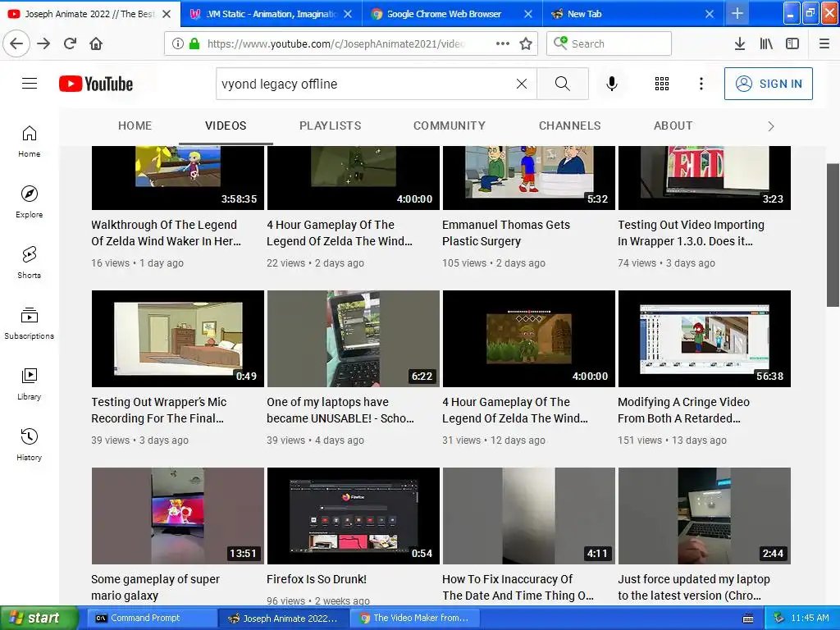This screenshot has width=840, height=630.
Task: Open the Firefox hamburger menu
Action: [x=824, y=43]
